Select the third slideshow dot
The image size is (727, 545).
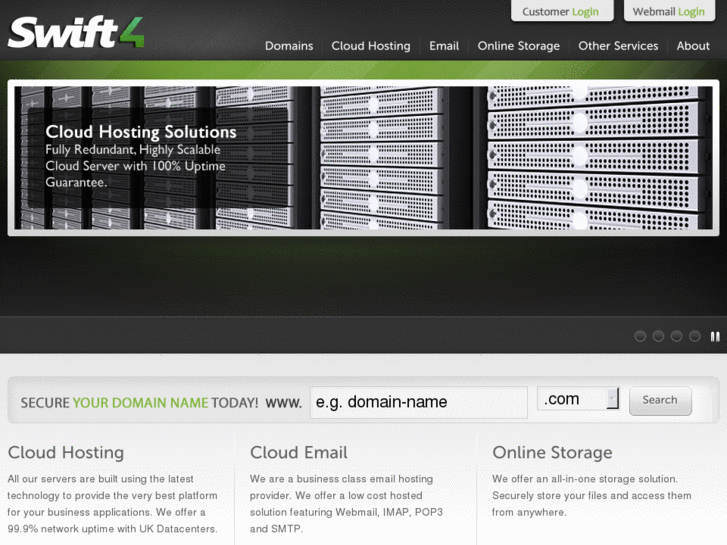[676, 336]
